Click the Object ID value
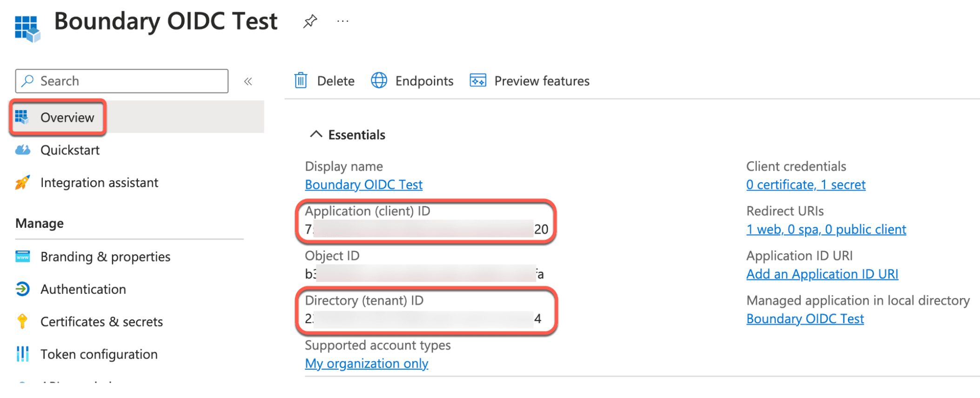This screenshot has width=980, height=398. (424, 273)
